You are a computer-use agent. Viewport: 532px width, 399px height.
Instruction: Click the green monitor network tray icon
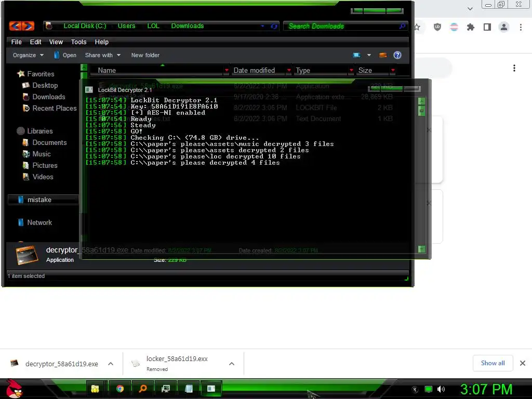coord(429,389)
